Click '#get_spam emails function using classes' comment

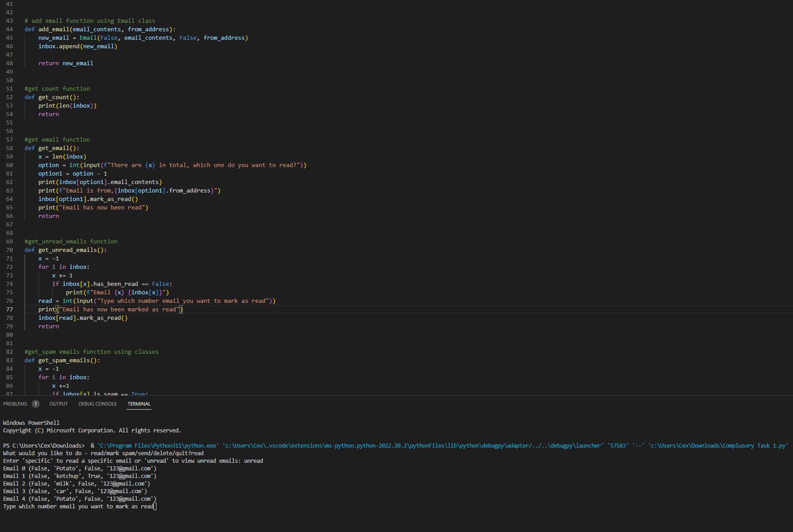tap(92, 352)
